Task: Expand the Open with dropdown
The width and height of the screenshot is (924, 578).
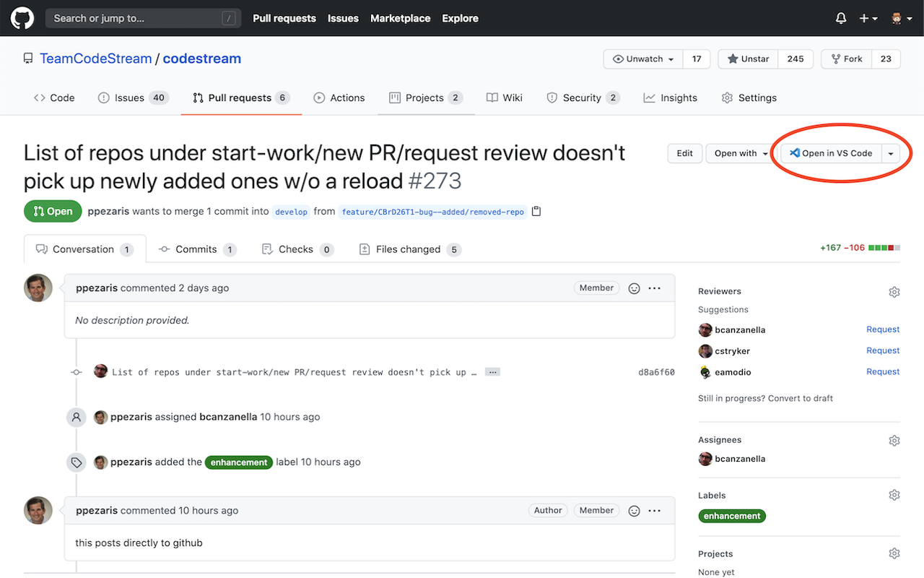Action: (x=741, y=153)
